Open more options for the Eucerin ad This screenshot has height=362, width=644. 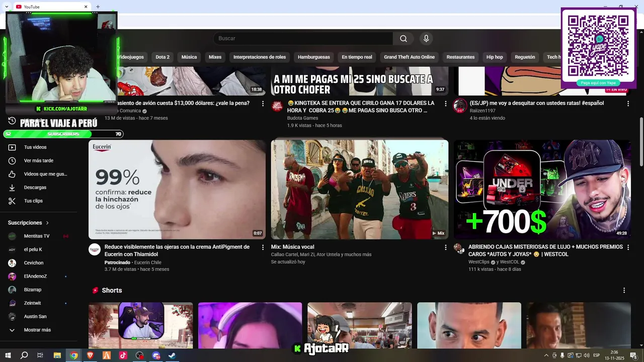click(x=263, y=247)
